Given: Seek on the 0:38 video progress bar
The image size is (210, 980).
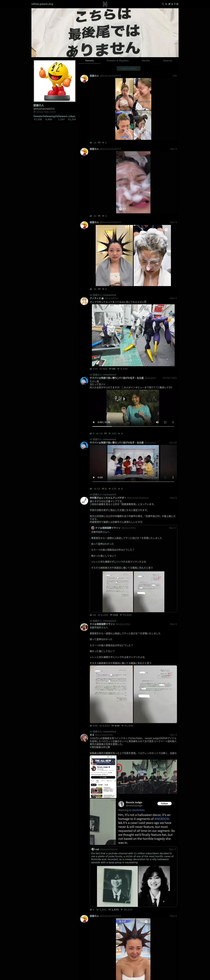Looking at the screenshot, I should [x=133, y=426].
